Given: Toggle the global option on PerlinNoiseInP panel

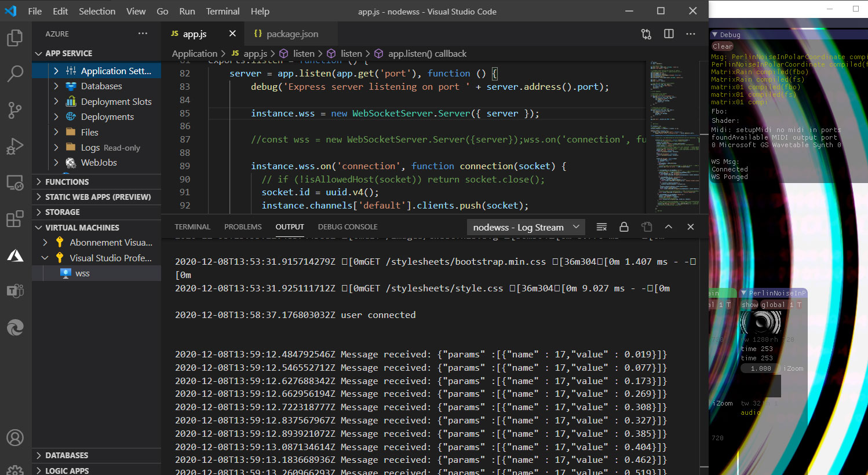Looking at the screenshot, I should pyautogui.click(x=774, y=304).
